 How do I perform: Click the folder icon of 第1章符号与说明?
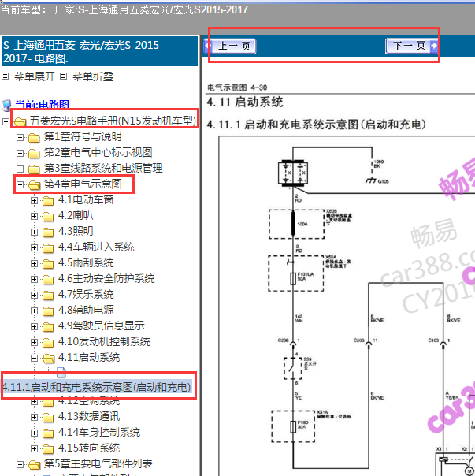[34, 138]
